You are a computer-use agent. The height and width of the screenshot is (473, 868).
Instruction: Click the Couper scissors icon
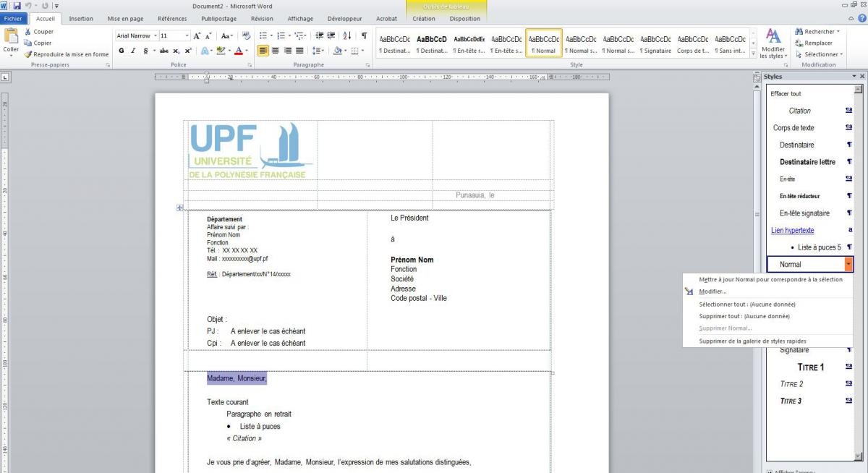(27, 32)
